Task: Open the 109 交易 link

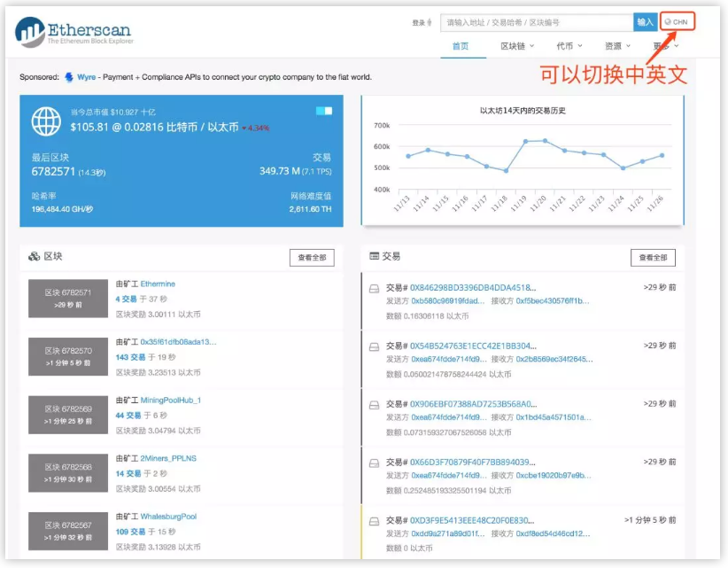Action: (x=130, y=532)
